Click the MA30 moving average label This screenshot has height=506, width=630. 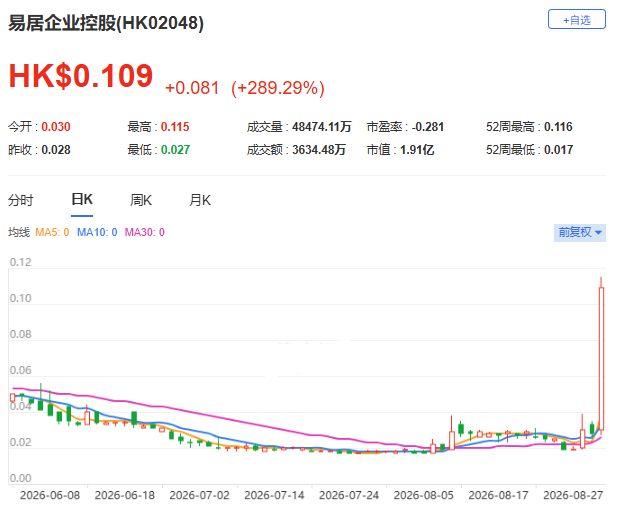(145, 232)
